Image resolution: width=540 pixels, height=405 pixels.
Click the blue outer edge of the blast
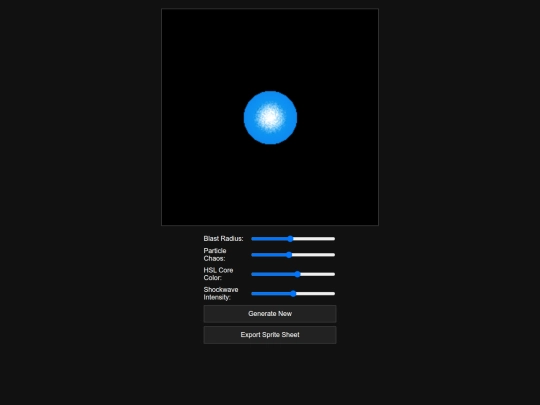coord(249,118)
